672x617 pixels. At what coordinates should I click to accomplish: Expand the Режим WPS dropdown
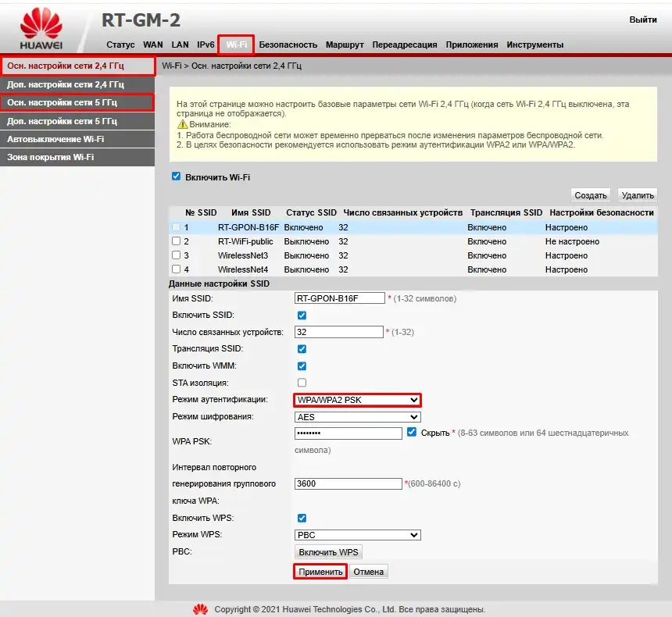click(x=358, y=535)
